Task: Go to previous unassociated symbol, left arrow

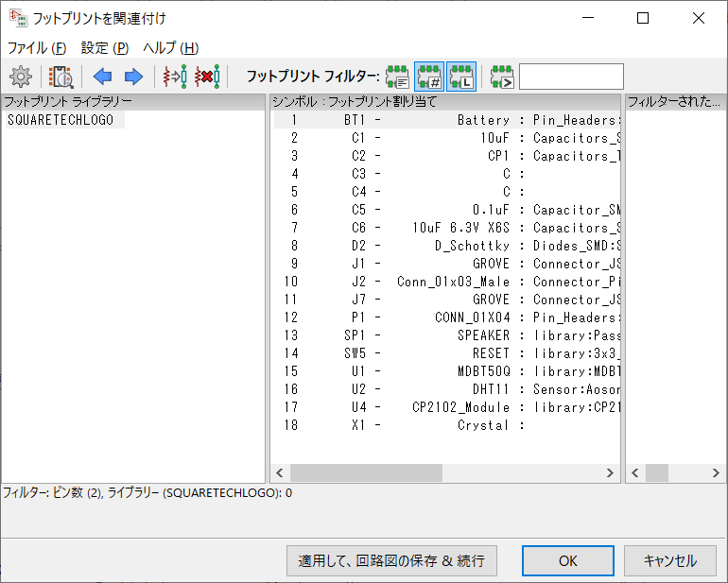Action: pos(103,77)
